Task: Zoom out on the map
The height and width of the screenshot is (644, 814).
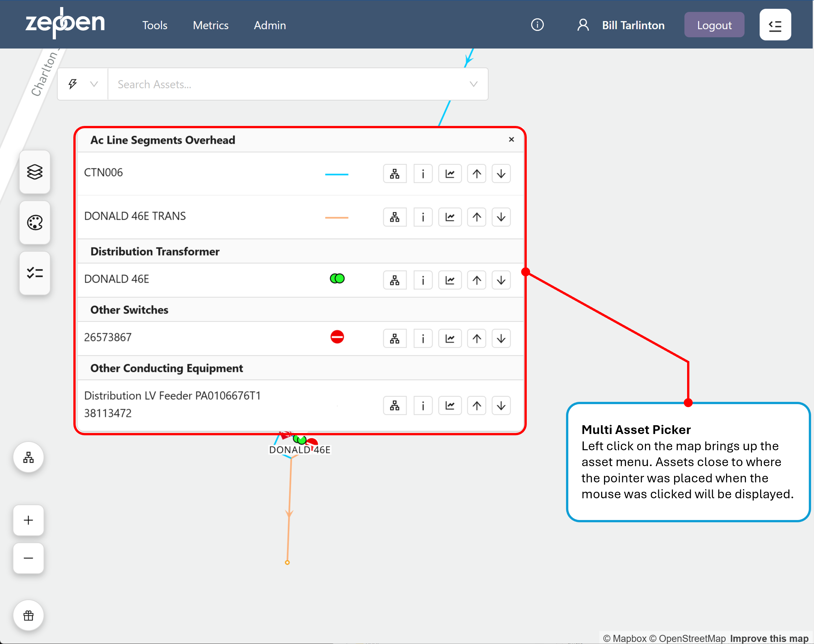Action: (29, 558)
